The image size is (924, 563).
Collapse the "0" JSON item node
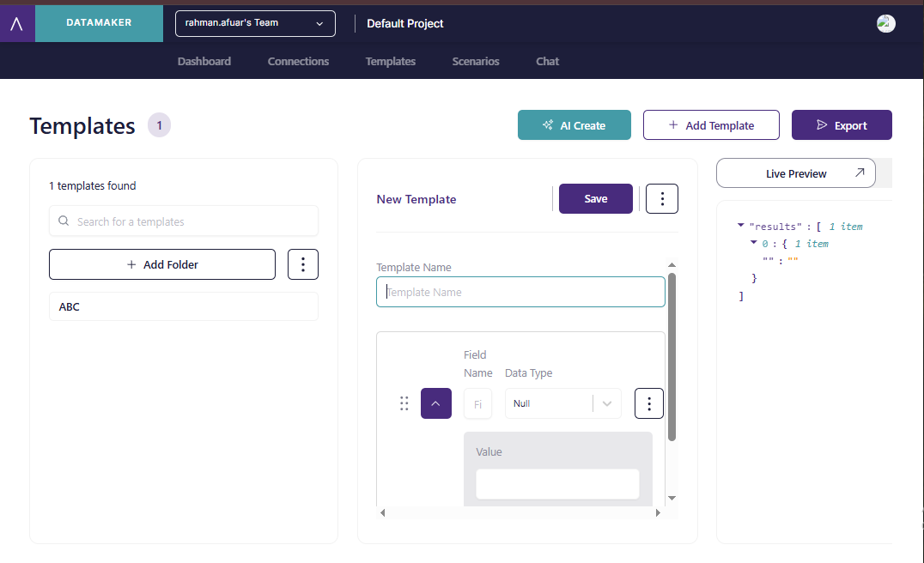point(753,243)
